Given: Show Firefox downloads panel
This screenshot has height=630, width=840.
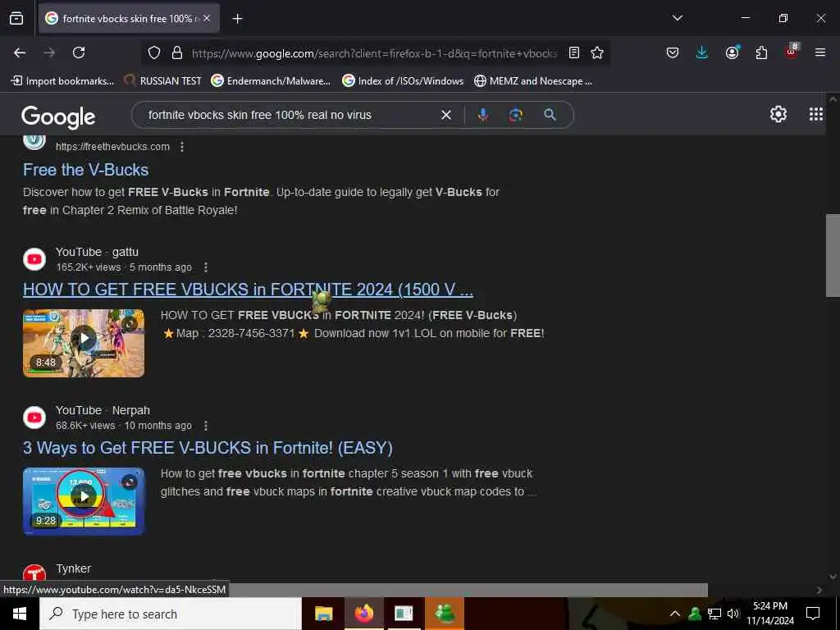Looking at the screenshot, I should click(702, 52).
